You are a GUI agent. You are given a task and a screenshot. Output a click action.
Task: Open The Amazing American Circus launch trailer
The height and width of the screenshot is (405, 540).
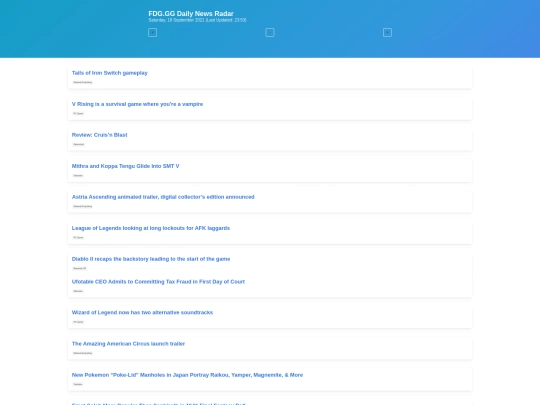click(128, 344)
